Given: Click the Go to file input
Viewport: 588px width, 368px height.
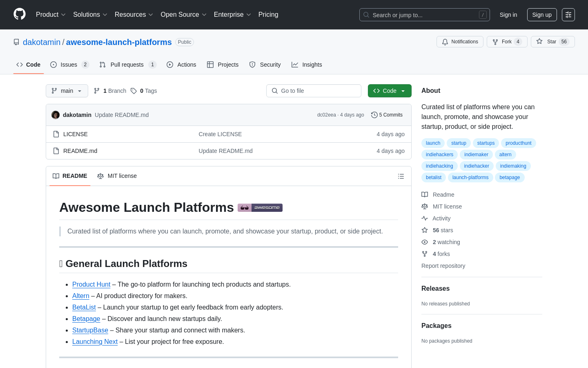Looking at the screenshot, I should click(x=314, y=91).
